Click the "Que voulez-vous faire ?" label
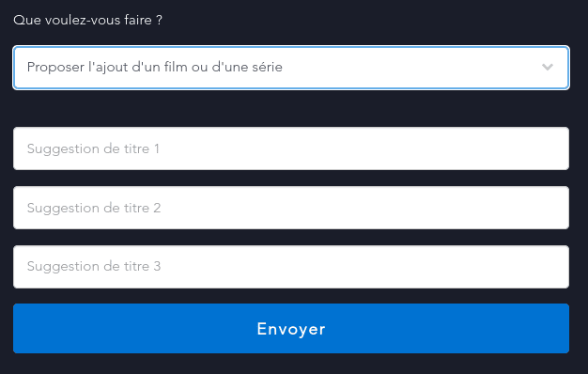588x374 pixels. click(x=87, y=20)
